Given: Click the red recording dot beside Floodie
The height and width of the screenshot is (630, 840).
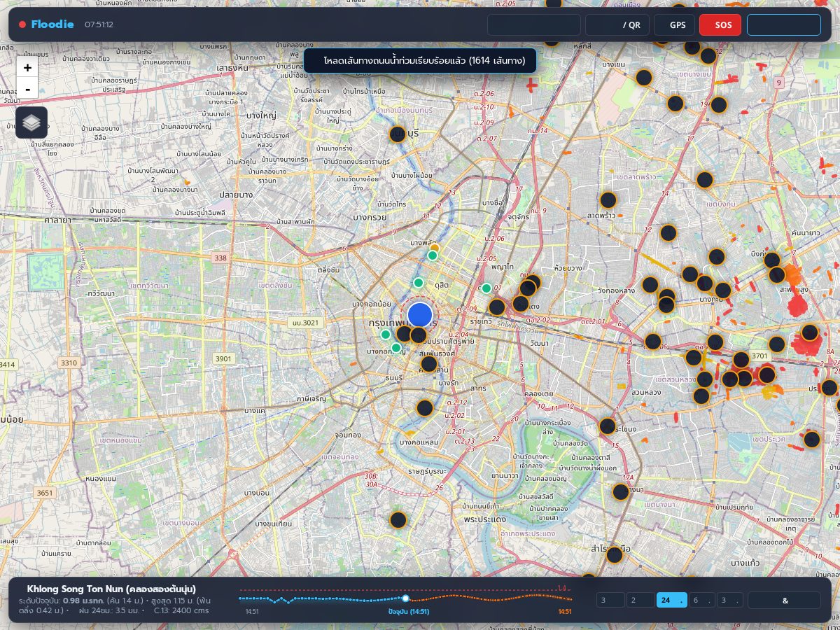Looking at the screenshot, I should point(22,24).
